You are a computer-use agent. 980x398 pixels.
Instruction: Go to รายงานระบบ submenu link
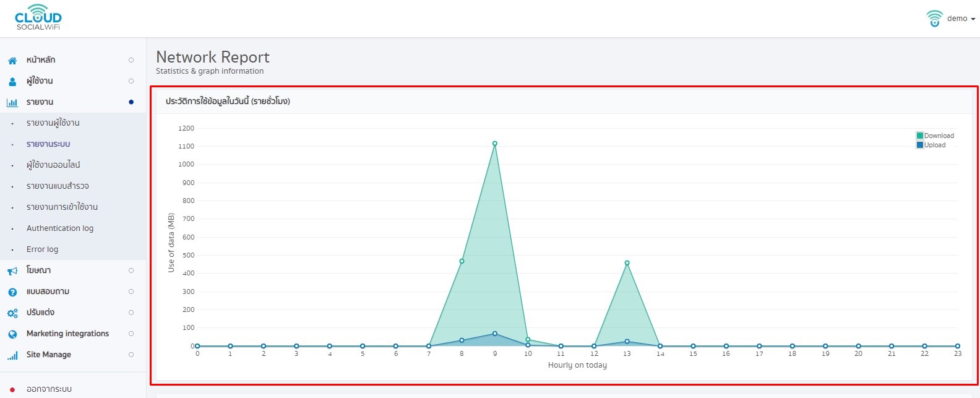click(x=48, y=144)
